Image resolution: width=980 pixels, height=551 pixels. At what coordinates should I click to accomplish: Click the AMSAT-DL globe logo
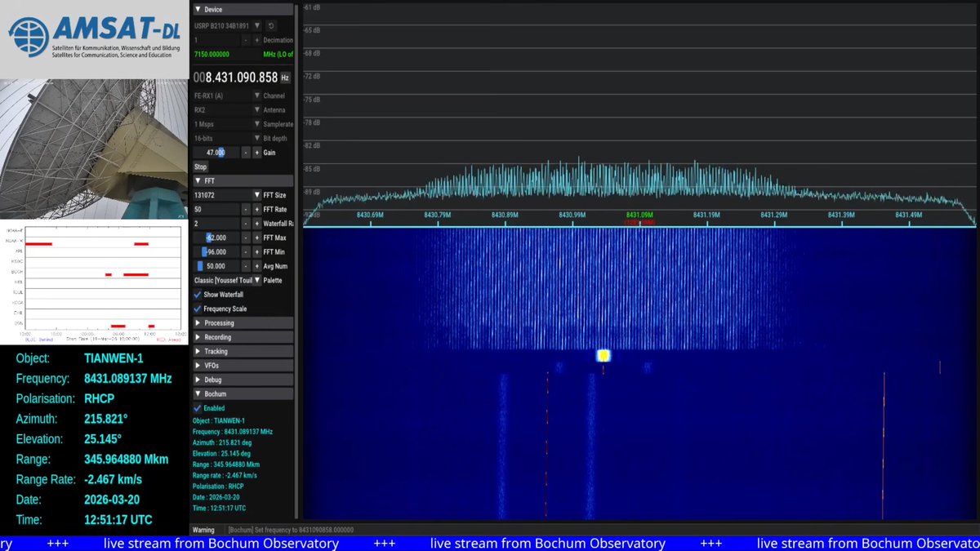[28, 36]
